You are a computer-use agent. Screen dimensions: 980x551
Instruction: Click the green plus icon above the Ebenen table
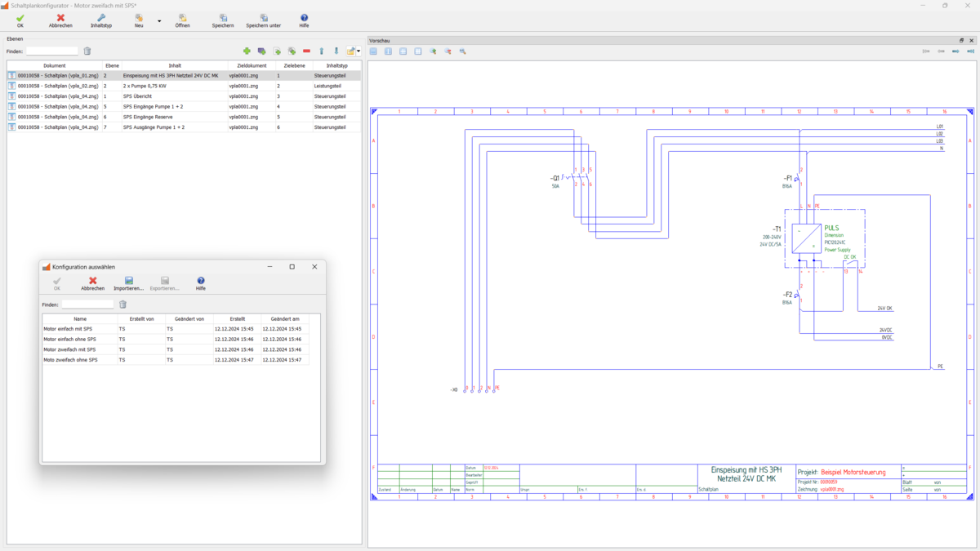click(x=247, y=51)
